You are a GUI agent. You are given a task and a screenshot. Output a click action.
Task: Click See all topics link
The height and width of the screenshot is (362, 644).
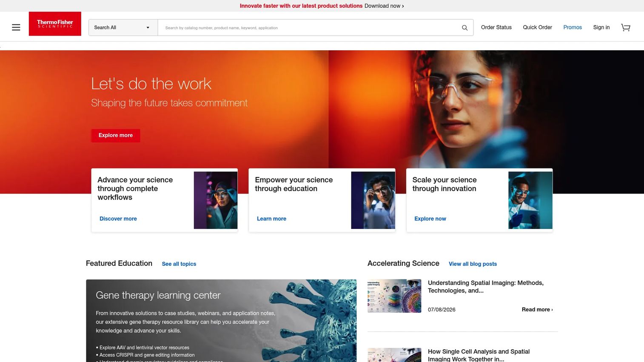[179, 264]
